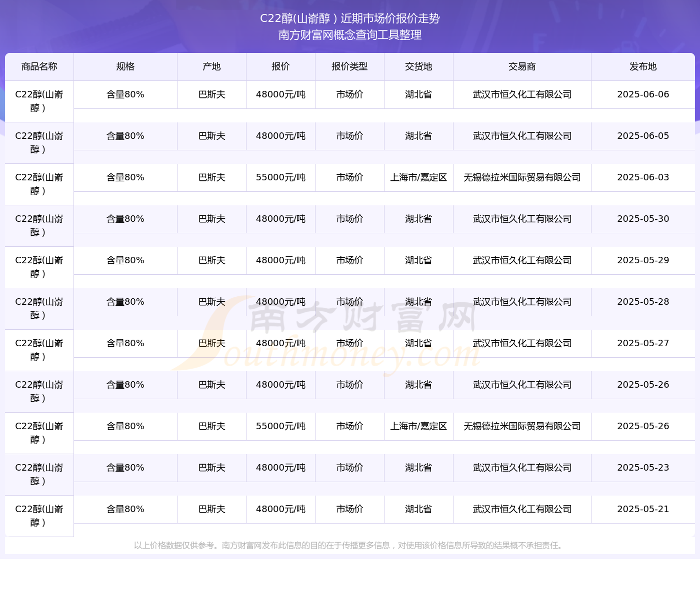Click 48000元/吨 in the 2025-05-28 row

click(x=280, y=302)
